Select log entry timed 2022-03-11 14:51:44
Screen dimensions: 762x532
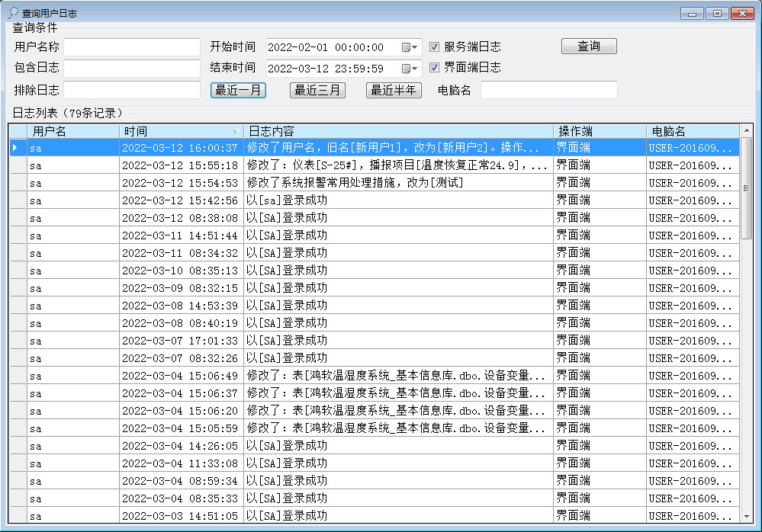pos(375,235)
